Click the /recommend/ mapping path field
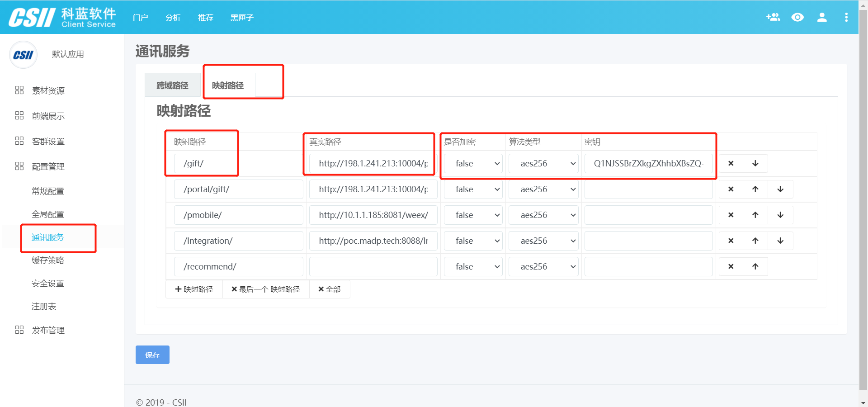This screenshot has width=868, height=407. [238, 266]
